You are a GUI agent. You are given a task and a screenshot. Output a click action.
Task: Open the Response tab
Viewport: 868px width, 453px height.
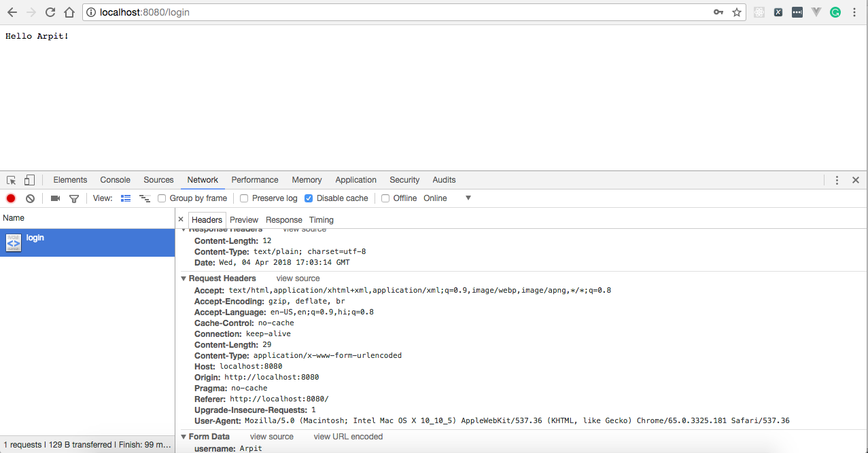(x=283, y=220)
